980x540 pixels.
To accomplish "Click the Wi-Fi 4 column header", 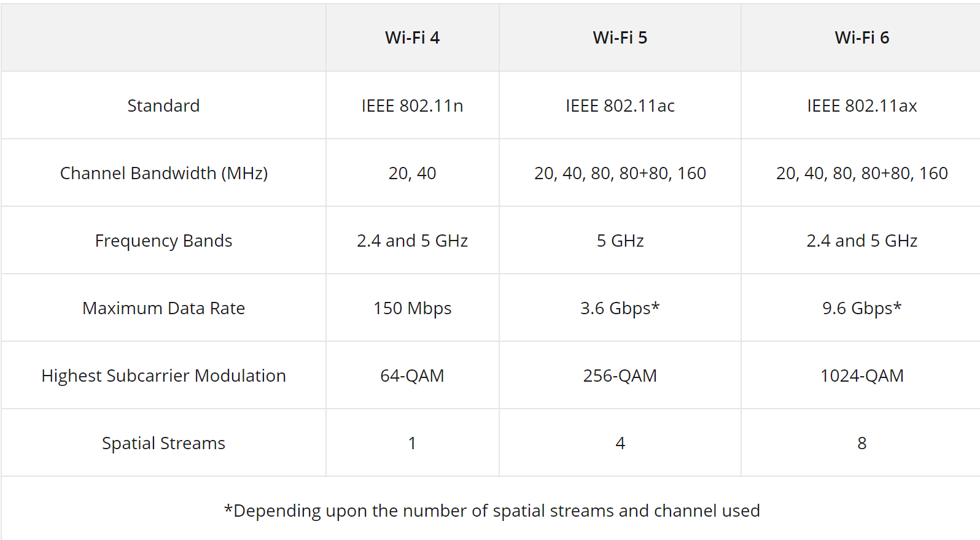I will (412, 37).
